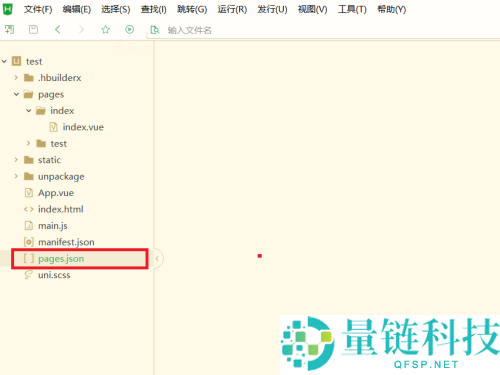Image resolution: width=500 pixels, height=375 pixels.
Task: Select the unpackage folder
Action: tap(61, 177)
